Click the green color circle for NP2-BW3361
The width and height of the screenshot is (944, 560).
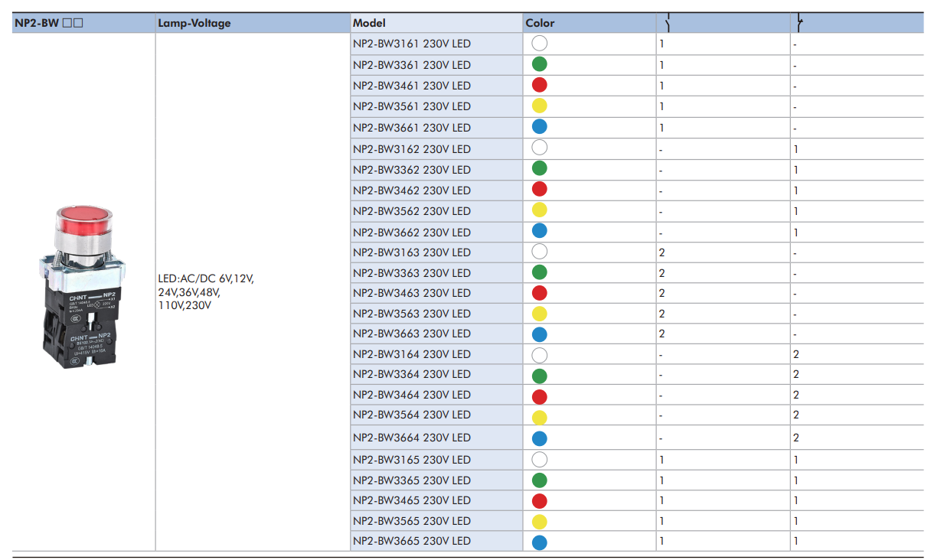click(x=540, y=64)
